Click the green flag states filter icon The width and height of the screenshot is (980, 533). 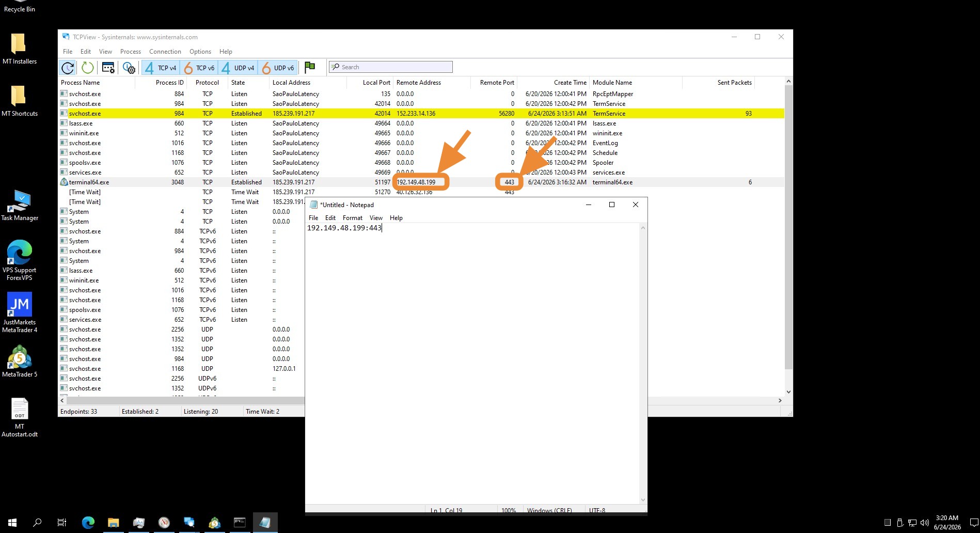[310, 67]
